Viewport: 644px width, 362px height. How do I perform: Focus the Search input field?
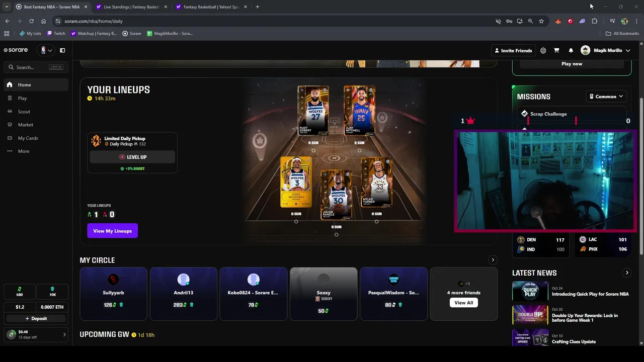coord(35,67)
